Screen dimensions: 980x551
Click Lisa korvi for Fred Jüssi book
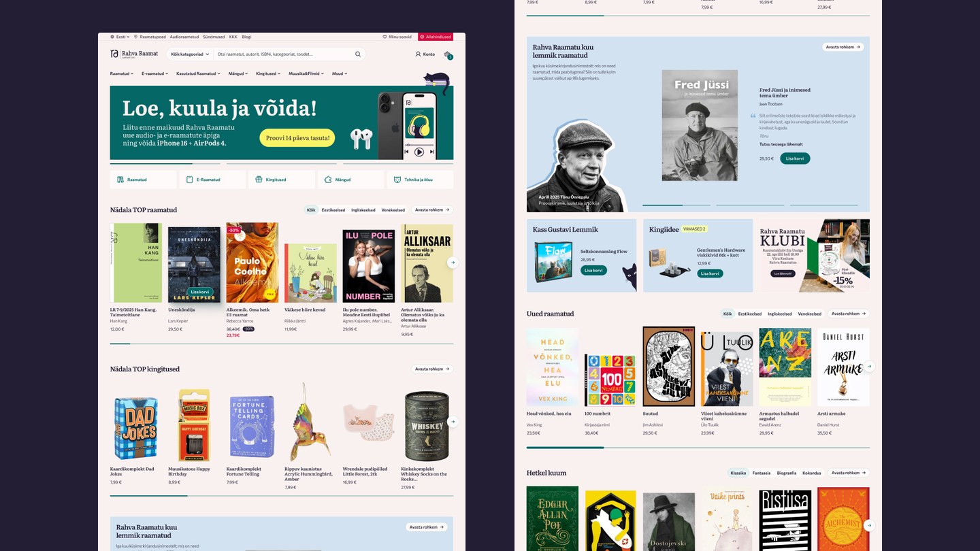[795, 158]
